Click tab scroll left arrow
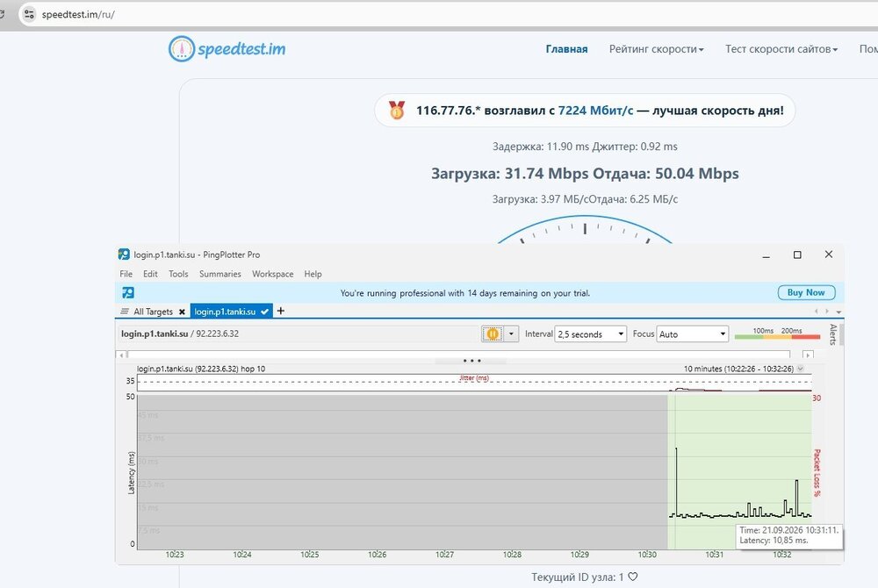 [x=817, y=311]
